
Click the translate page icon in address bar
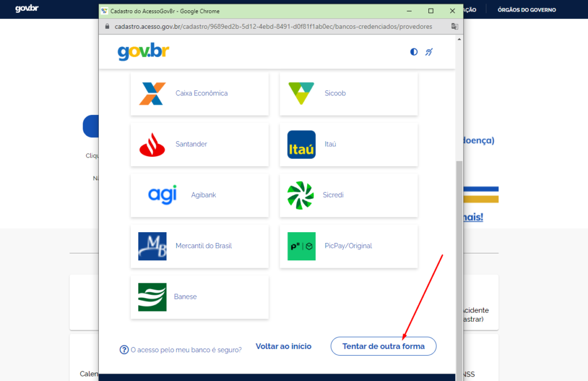(455, 26)
